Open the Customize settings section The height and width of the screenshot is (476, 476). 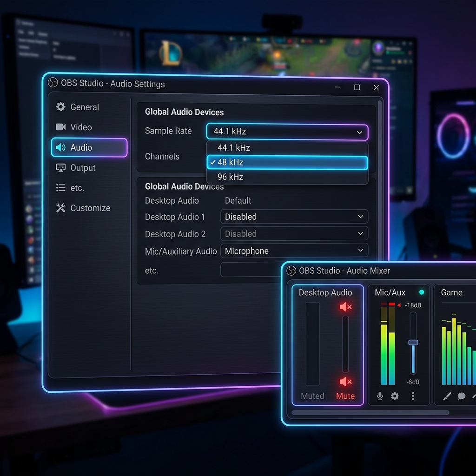click(89, 208)
